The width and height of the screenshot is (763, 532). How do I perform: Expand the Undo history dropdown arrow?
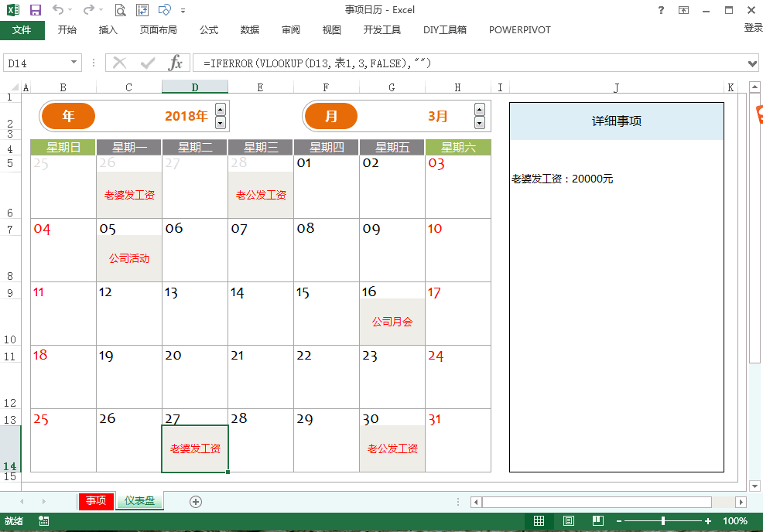70,9
